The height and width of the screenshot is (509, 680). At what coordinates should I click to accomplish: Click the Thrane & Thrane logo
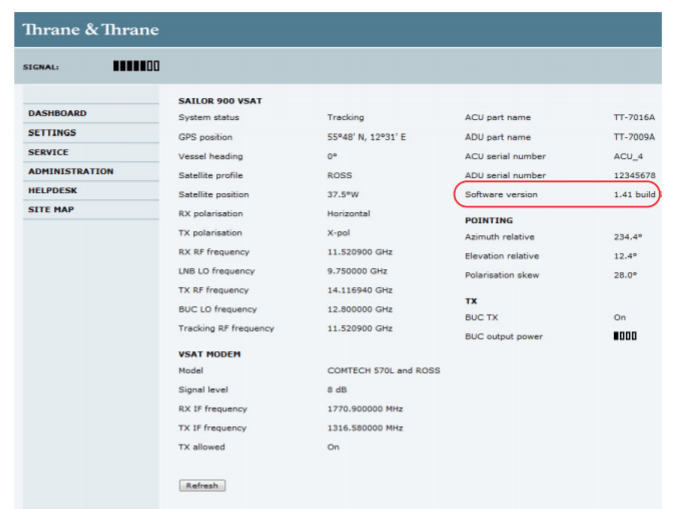(91, 29)
